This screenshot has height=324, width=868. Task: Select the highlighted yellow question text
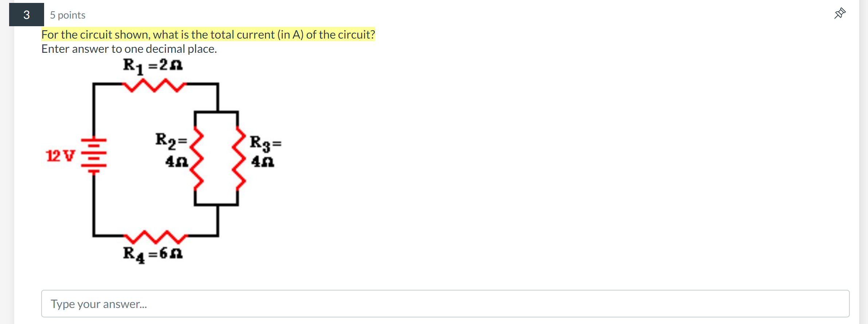pos(208,34)
